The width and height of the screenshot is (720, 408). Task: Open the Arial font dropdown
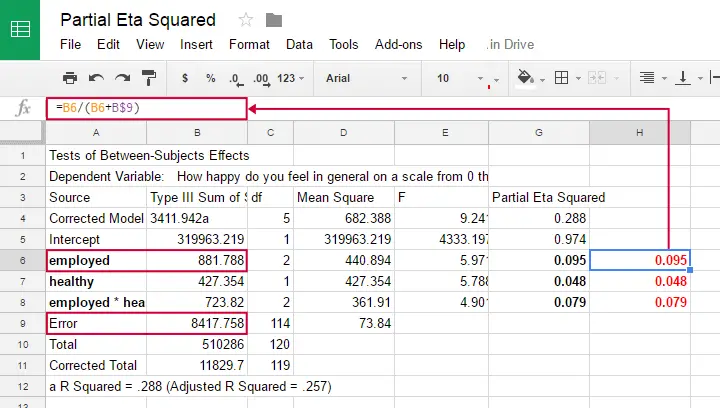coord(366,78)
